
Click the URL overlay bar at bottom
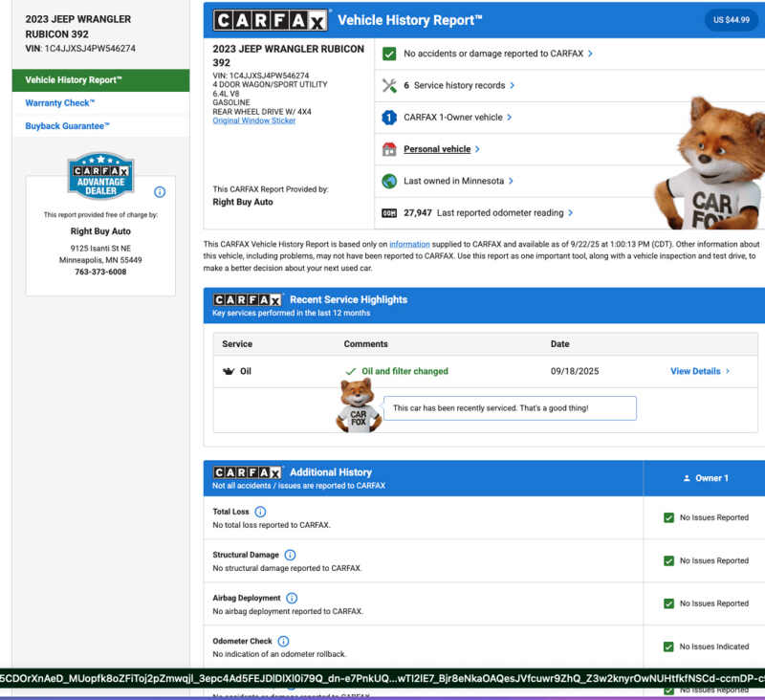pyautogui.click(x=382, y=679)
